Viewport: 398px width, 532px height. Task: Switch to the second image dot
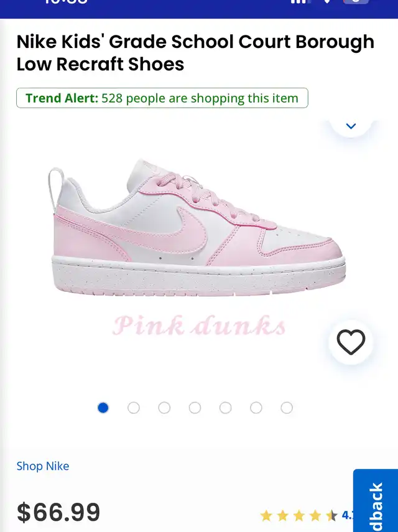coord(134,408)
